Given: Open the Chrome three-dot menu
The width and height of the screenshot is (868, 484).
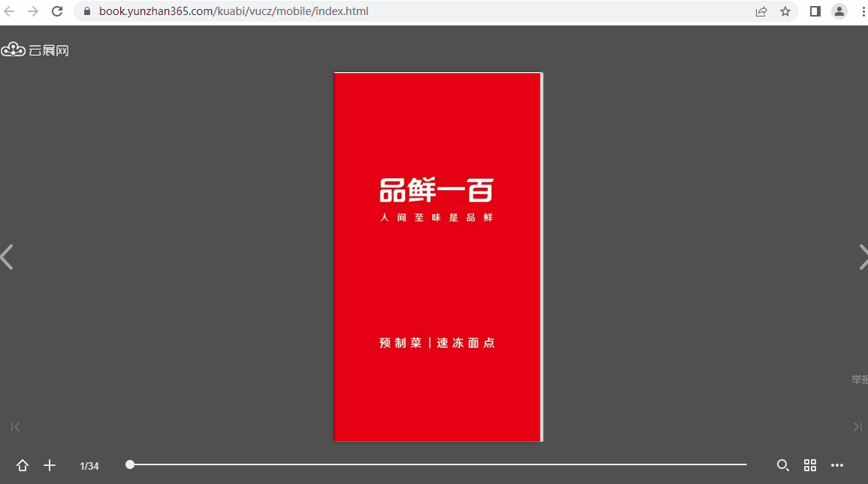Looking at the screenshot, I should pyautogui.click(x=863, y=11).
